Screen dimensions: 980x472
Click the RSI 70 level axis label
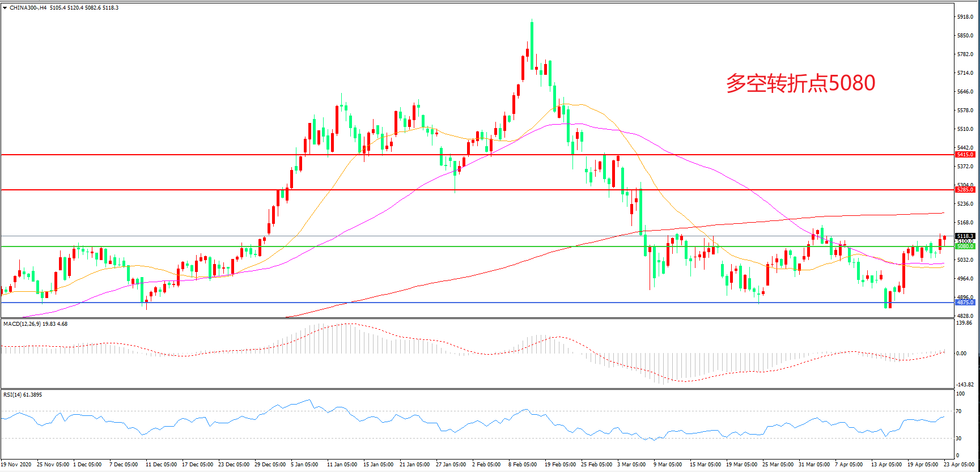959,411
